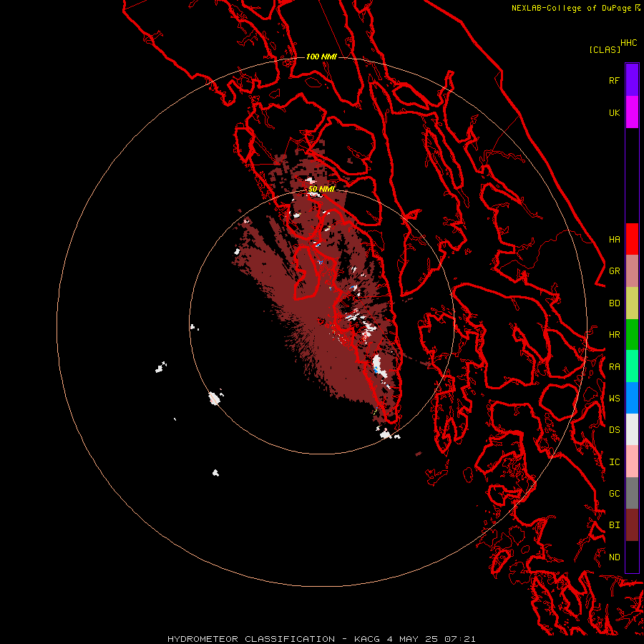The height and width of the screenshot is (644, 644).
Task: Click the ND black legend swatch
Action: [x=632, y=557]
